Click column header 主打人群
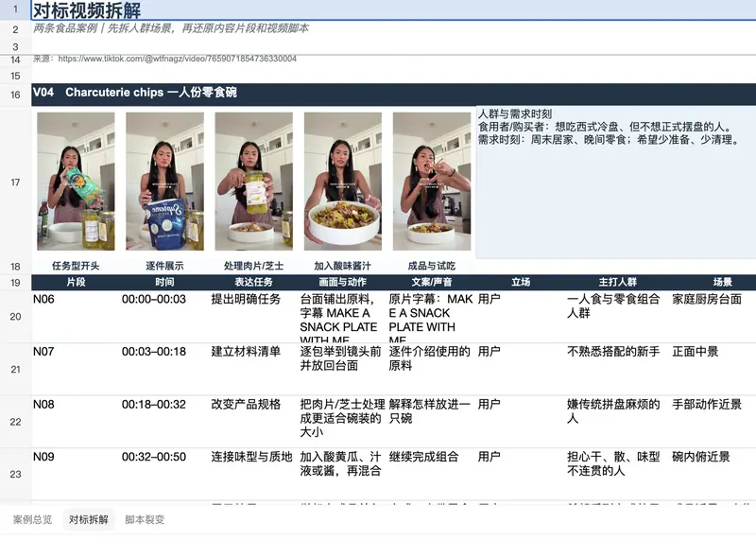 point(618,282)
